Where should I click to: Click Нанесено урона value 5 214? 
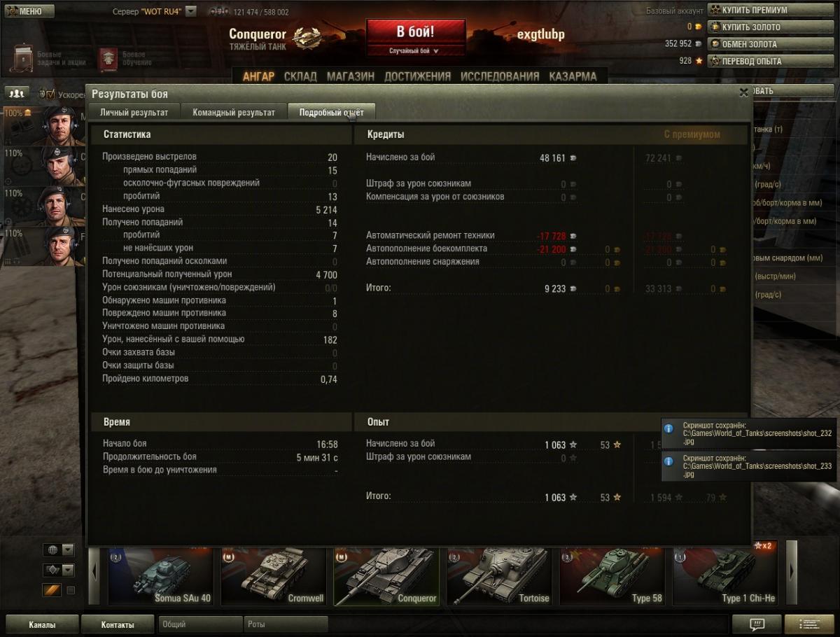click(x=326, y=209)
